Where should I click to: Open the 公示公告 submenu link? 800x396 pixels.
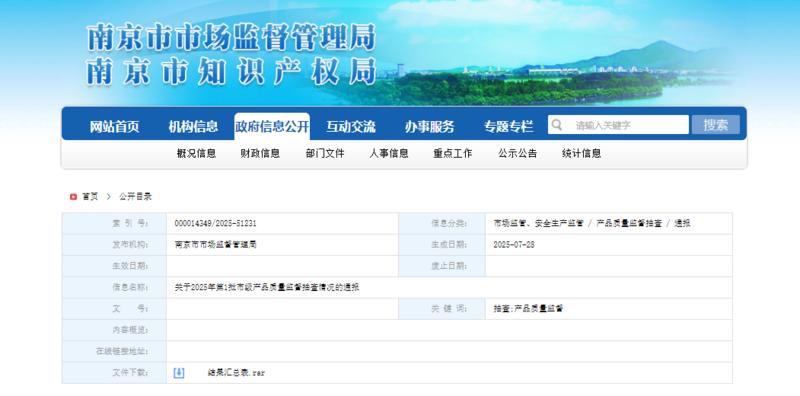[517, 154]
